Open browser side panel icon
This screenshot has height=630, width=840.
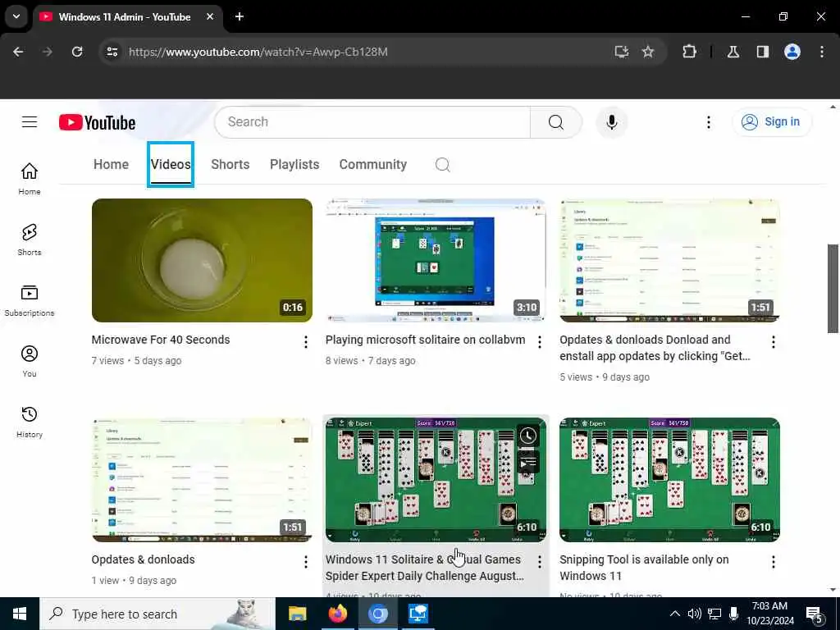763,52
